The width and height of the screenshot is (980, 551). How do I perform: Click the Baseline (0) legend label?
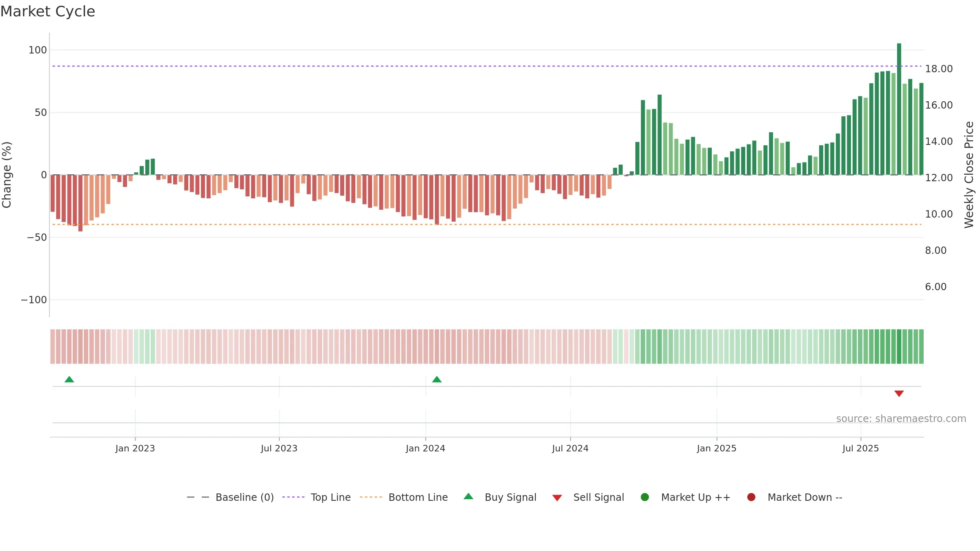245,498
